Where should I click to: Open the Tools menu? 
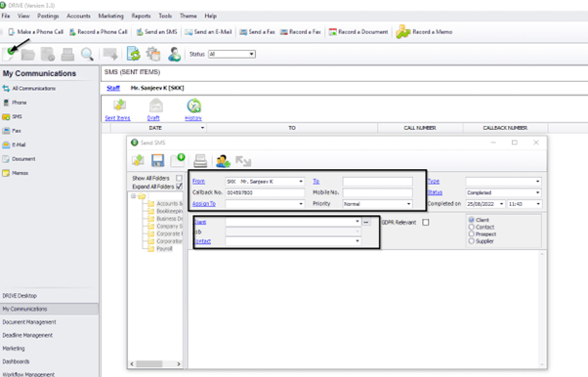click(165, 16)
